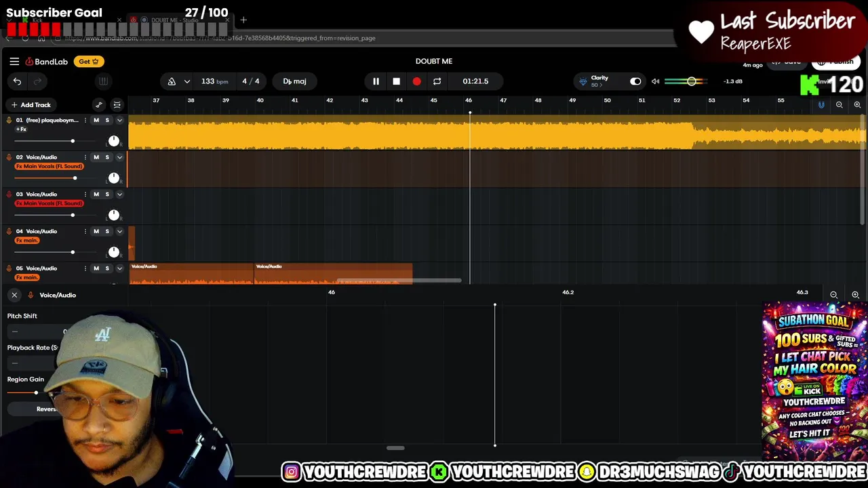Add Fx to track 01
This screenshot has width=868, height=488.
click(x=22, y=129)
